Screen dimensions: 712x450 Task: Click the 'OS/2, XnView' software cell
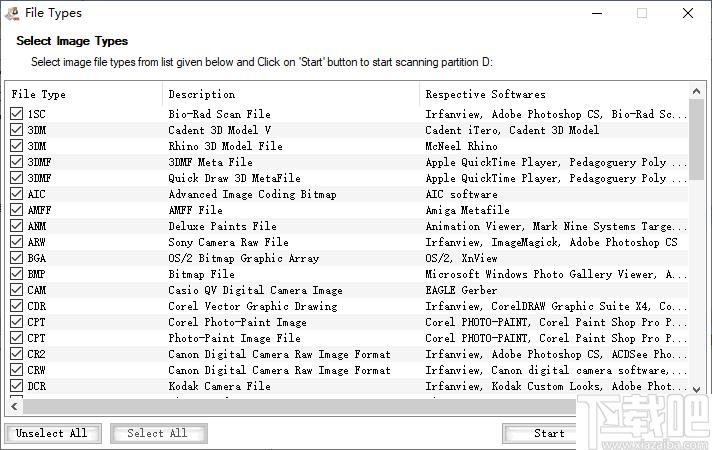click(461, 258)
